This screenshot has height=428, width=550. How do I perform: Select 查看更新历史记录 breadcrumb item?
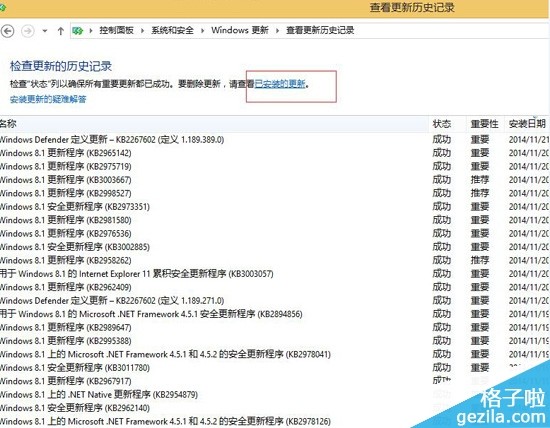320,31
